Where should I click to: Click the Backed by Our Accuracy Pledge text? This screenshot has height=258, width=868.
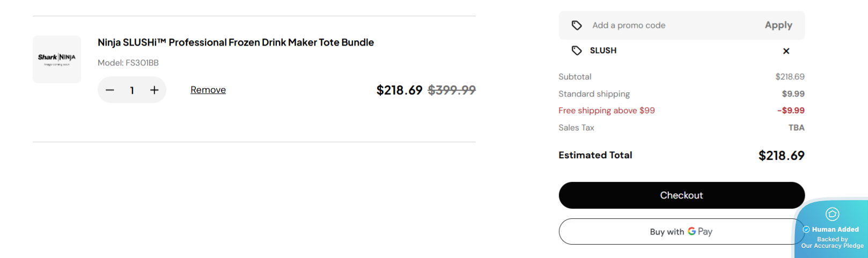[x=833, y=242]
